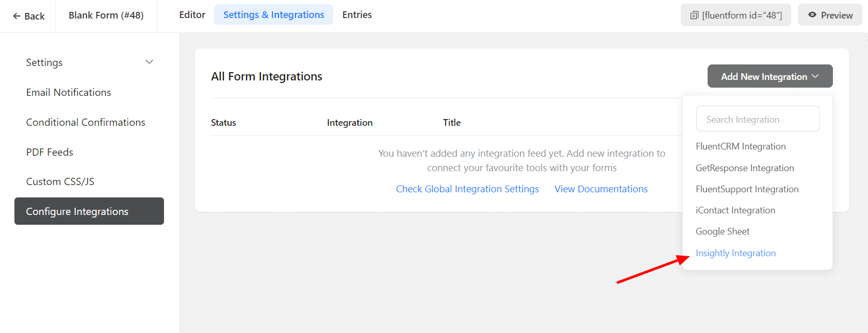Open the Add New Integration dropdown
The height and width of the screenshot is (333, 868).
tap(769, 76)
